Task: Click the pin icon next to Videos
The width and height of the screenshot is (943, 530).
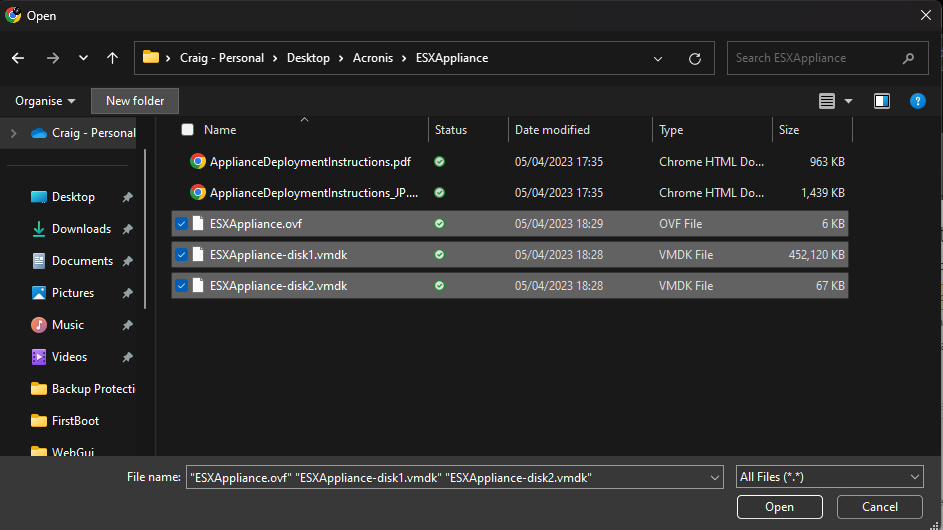Action: pyautogui.click(x=127, y=357)
